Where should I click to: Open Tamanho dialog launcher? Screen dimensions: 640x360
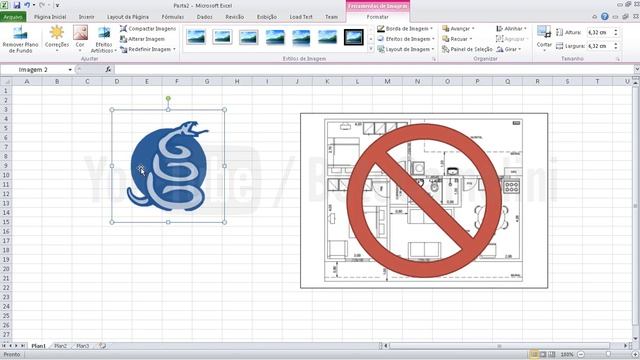tap(618, 59)
